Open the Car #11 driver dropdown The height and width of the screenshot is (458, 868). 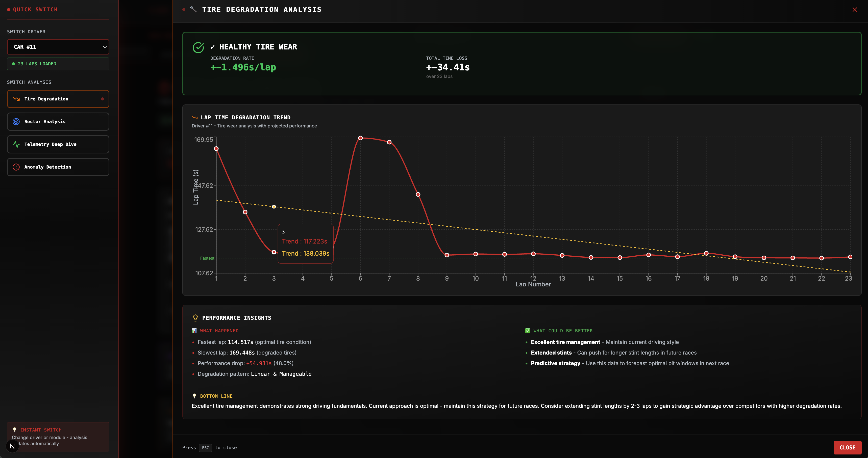pos(54,47)
